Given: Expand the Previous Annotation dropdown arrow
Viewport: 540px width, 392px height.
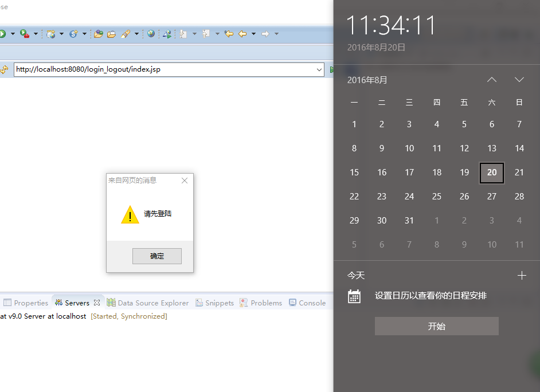Looking at the screenshot, I should coord(217,34).
